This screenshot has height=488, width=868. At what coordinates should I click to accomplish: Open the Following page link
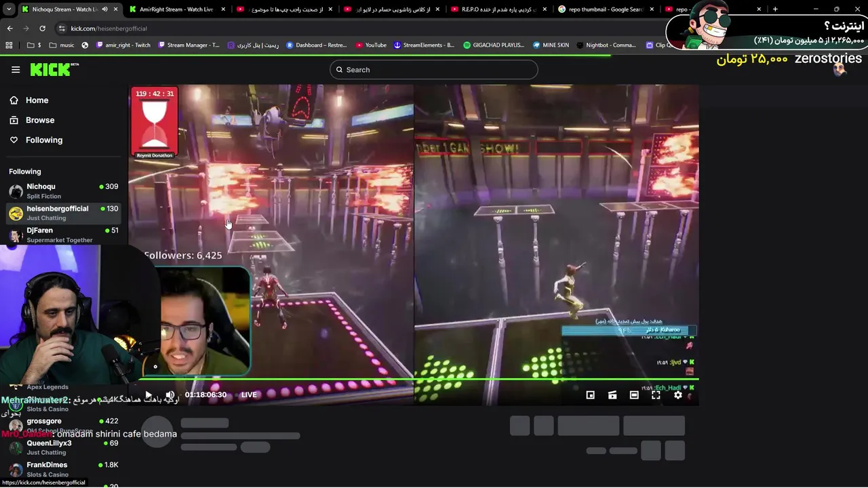coord(43,140)
